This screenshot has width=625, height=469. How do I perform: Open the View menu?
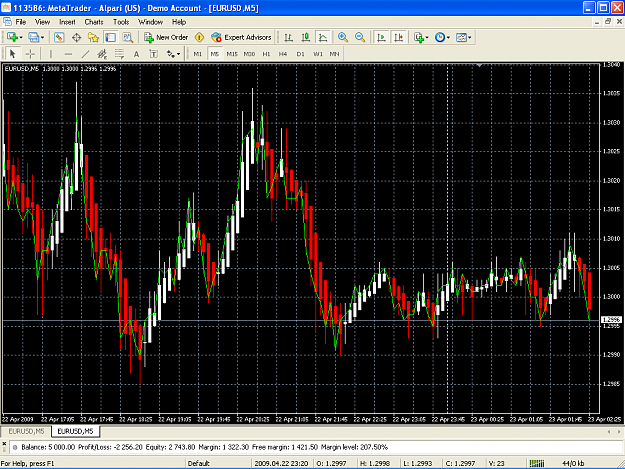coord(42,22)
